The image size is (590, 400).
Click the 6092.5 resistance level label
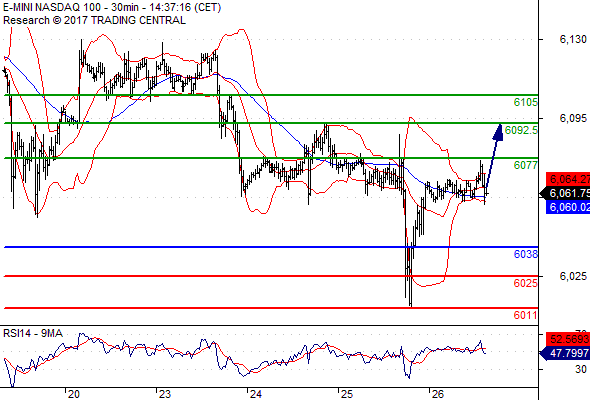click(521, 130)
